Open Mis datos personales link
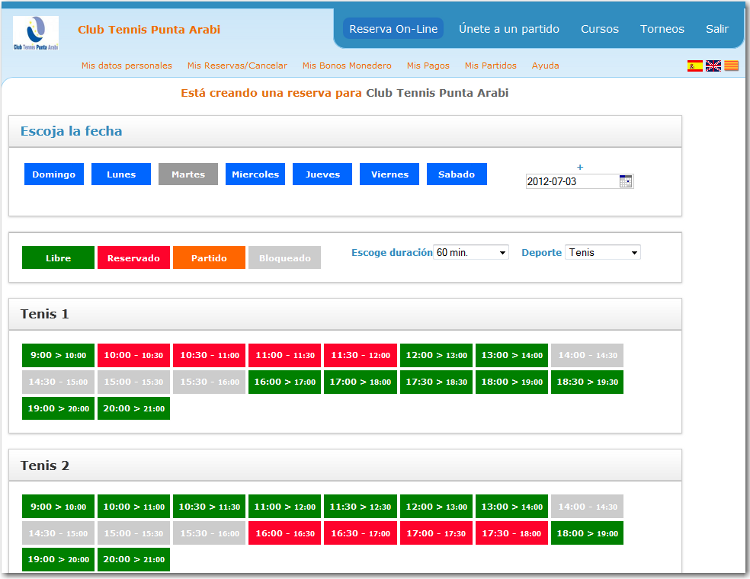The width and height of the screenshot is (750, 579). pos(127,66)
